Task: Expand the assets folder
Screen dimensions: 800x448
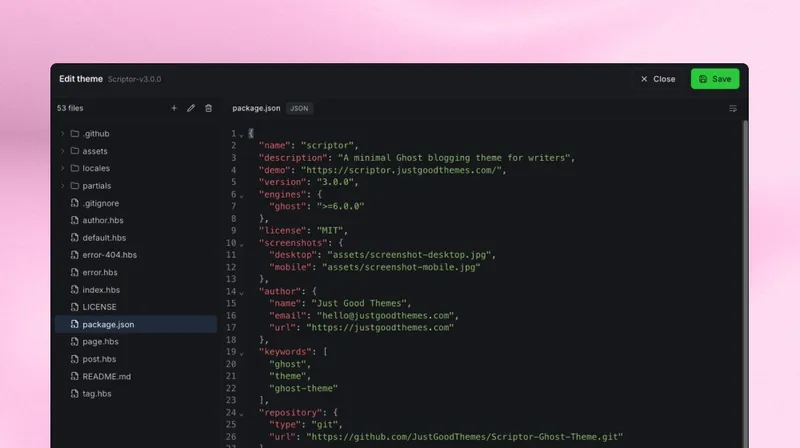Action: click(x=62, y=151)
